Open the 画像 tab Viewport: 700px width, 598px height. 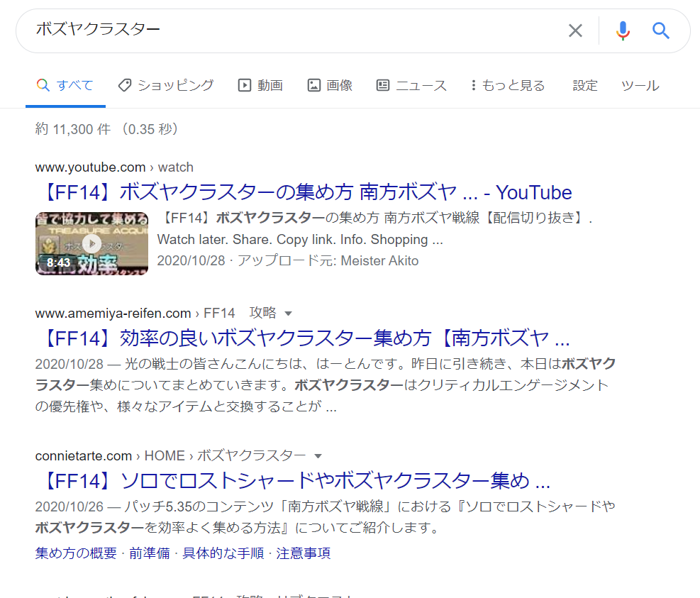(330, 85)
